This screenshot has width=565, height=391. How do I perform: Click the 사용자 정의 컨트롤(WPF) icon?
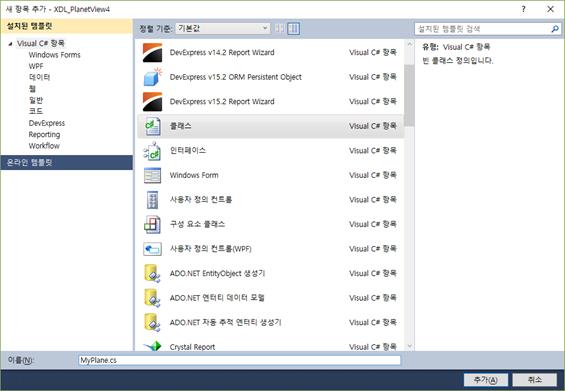(x=152, y=249)
